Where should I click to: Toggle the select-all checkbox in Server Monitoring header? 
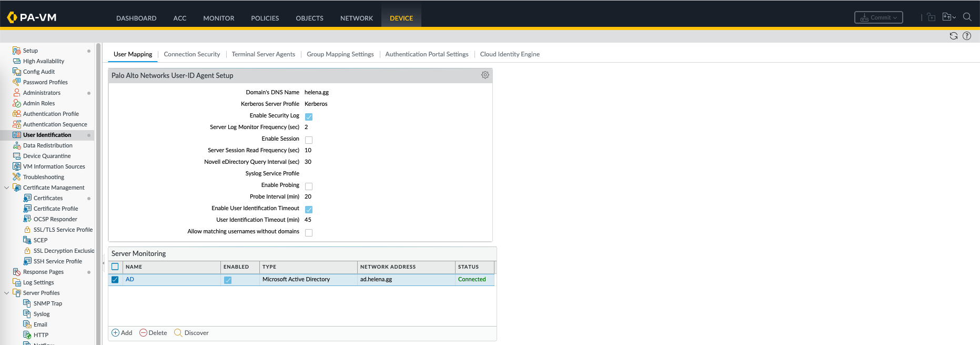click(x=115, y=267)
